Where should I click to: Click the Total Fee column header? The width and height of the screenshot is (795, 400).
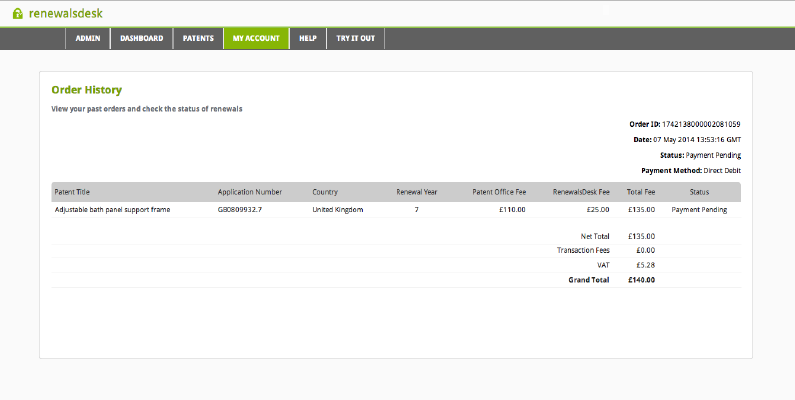coord(641,192)
